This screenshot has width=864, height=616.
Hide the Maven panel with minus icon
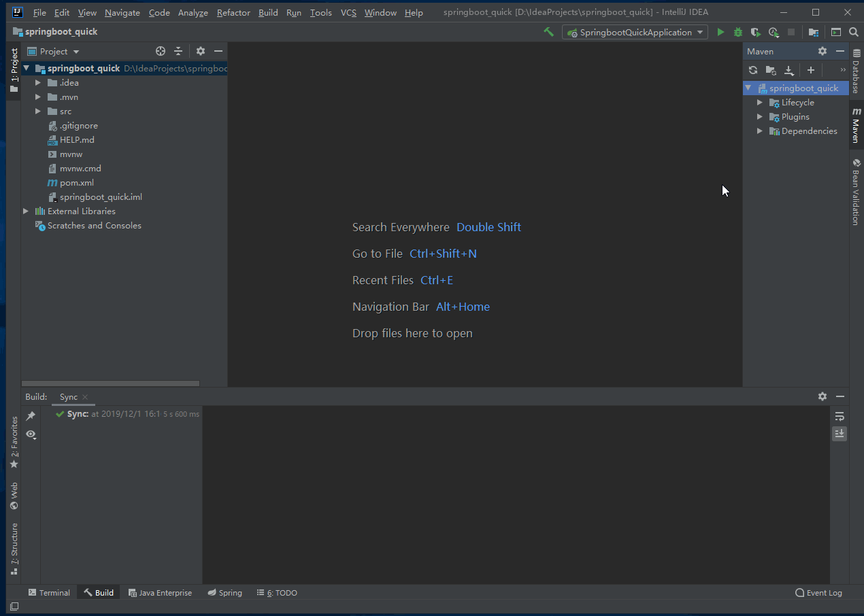(840, 51)
